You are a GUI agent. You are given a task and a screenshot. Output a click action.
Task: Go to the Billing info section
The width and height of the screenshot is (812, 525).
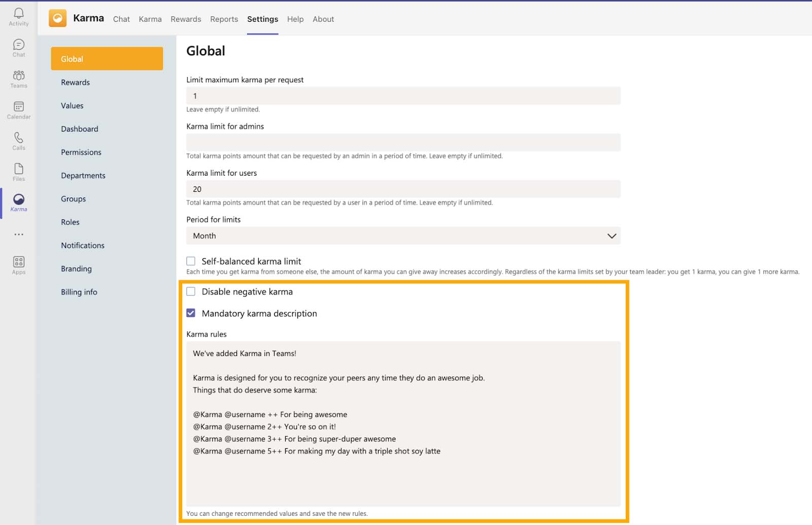point(79,292)
